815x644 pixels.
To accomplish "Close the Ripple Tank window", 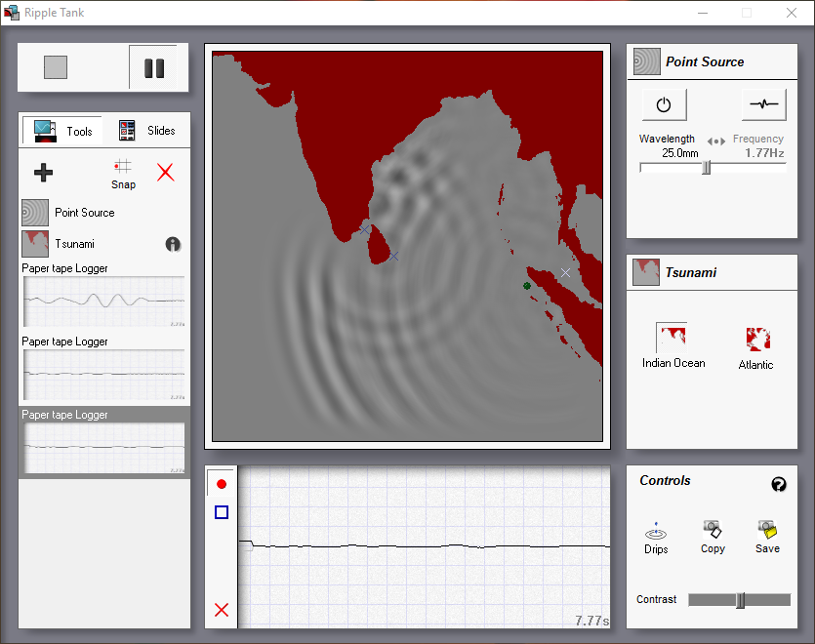I will click(792, 13).
